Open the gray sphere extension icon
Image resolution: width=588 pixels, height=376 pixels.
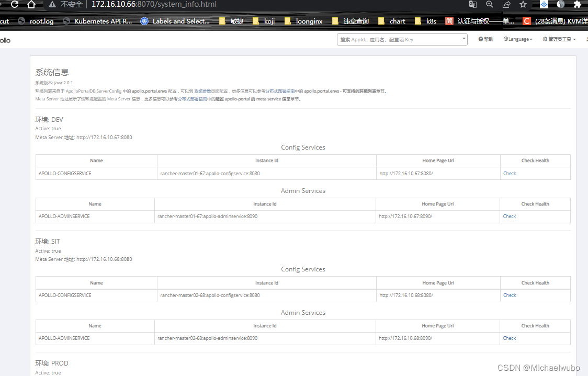561,5
